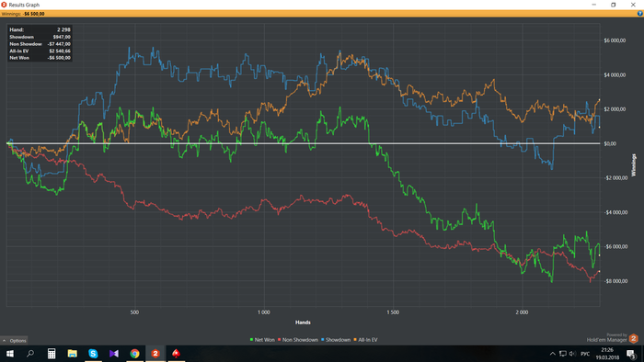This screenshot has height=362, width=644.
Task: Switch input language via РУС indicator
Action: (585, 354)
